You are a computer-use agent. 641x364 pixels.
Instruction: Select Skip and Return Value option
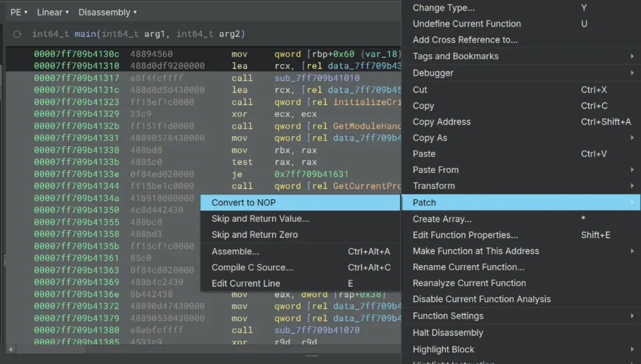tap(260, 219)
